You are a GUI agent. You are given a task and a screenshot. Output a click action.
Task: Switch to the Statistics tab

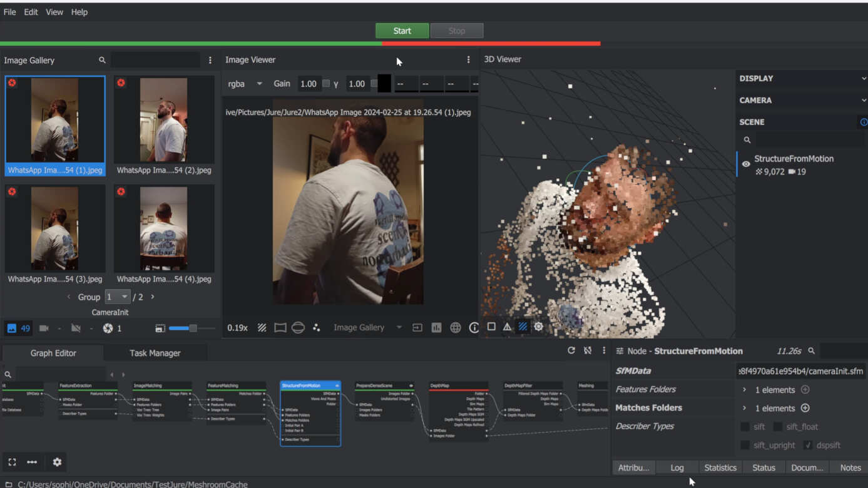[720, 467]
